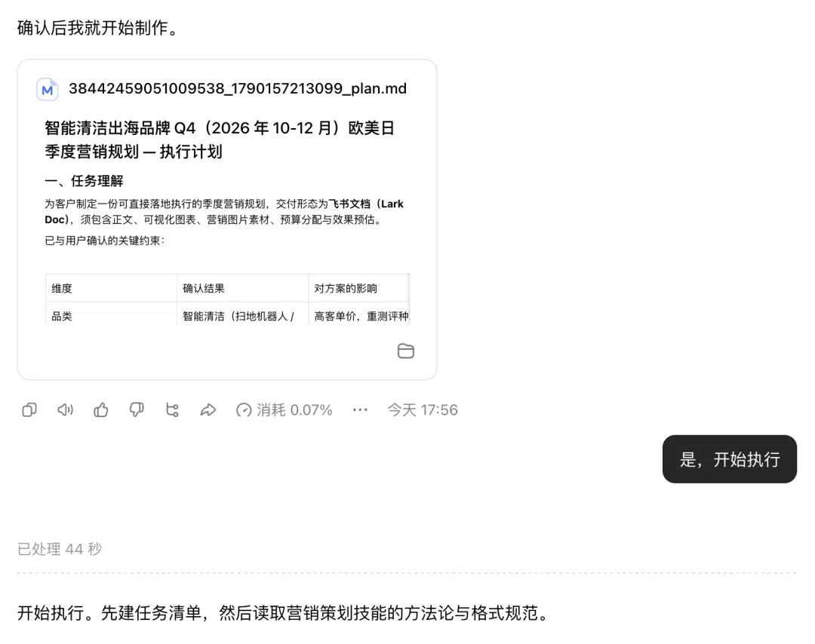Image resolution: width=815 pixels, height=644 pixels.
Task: Click the 开始执行。先建任务清单 message text
Action: click(x=283, y=613)
